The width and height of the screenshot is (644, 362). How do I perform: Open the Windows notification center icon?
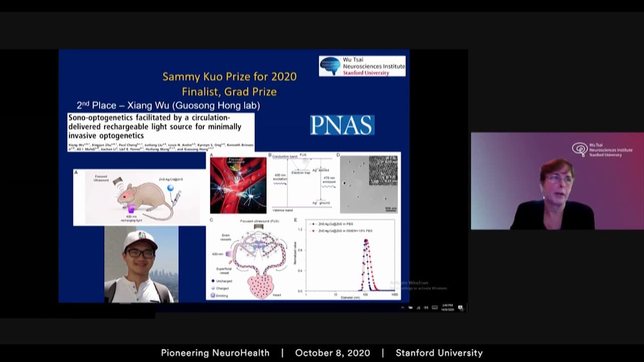coord(461,308)
